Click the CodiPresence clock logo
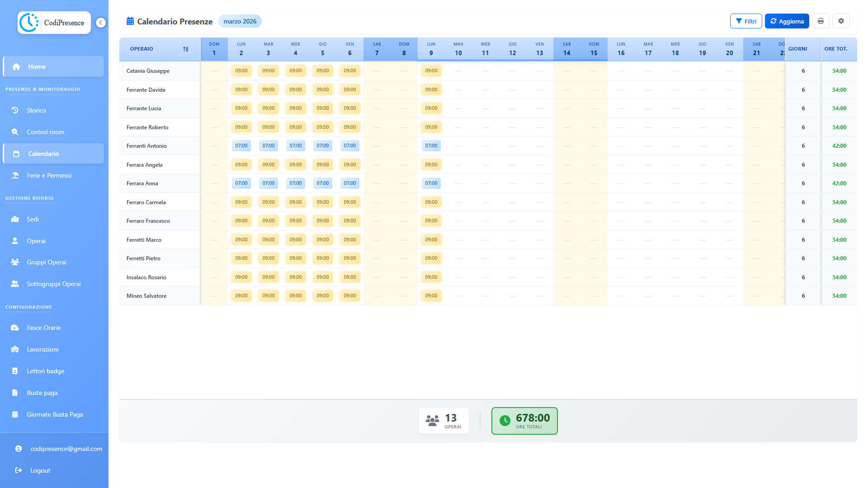The width and height of the screenshot is (868, 488). (28, 23)
